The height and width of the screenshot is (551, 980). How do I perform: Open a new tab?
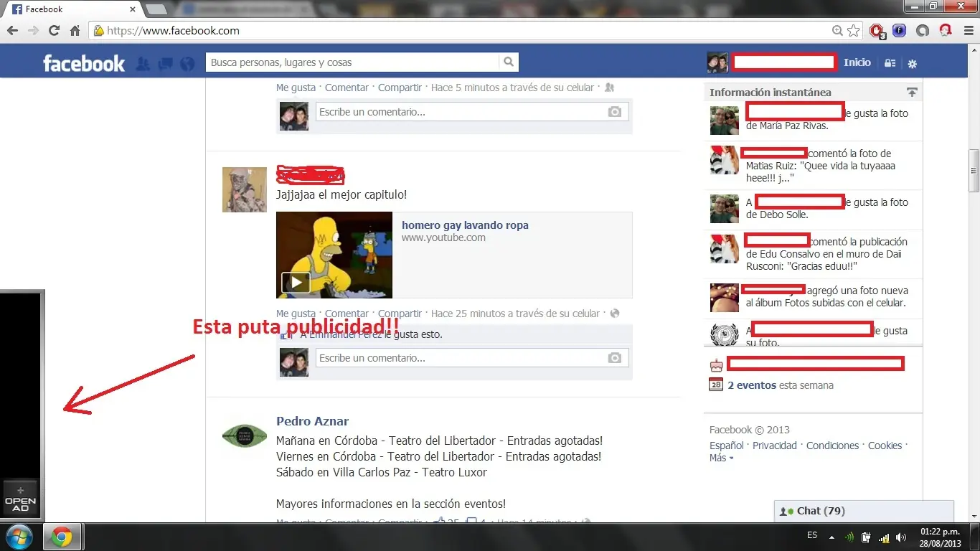(156, 9)
